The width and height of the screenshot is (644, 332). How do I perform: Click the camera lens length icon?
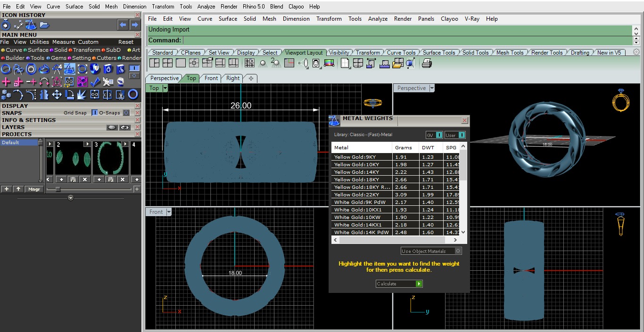pyautogui.click(x=304, y=63)
